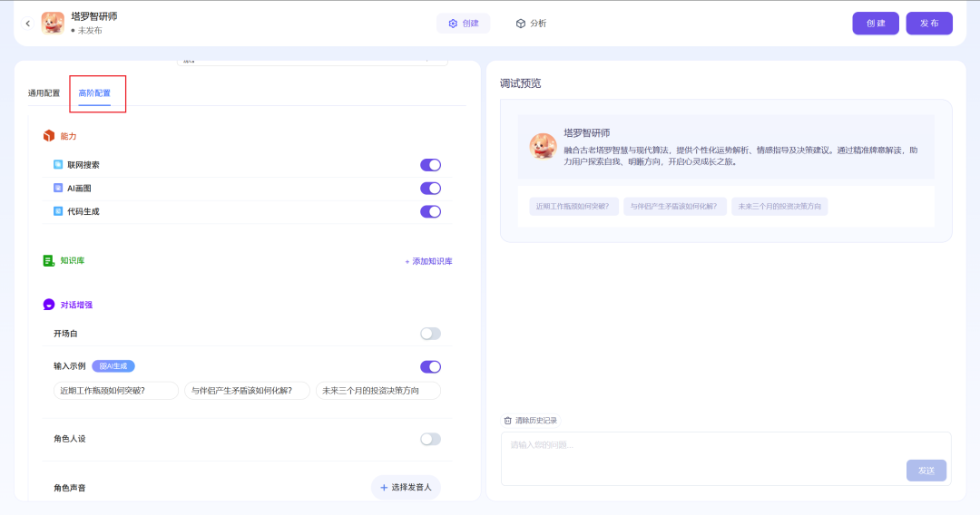
Task: Go back with the left chevron arrow
Action: click(x=27, y=24)
